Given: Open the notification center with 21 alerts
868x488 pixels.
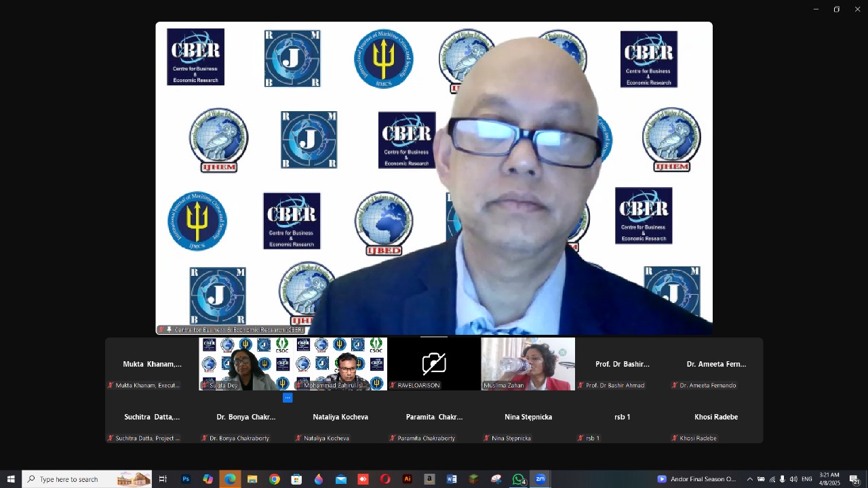Looking at the screenshot, I should (x=854, y=479).
